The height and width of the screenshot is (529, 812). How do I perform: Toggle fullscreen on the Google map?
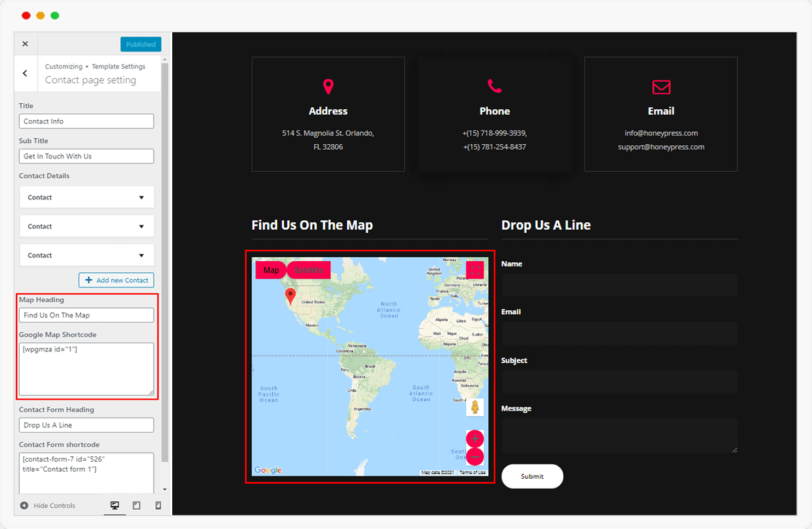click(475, 270)
